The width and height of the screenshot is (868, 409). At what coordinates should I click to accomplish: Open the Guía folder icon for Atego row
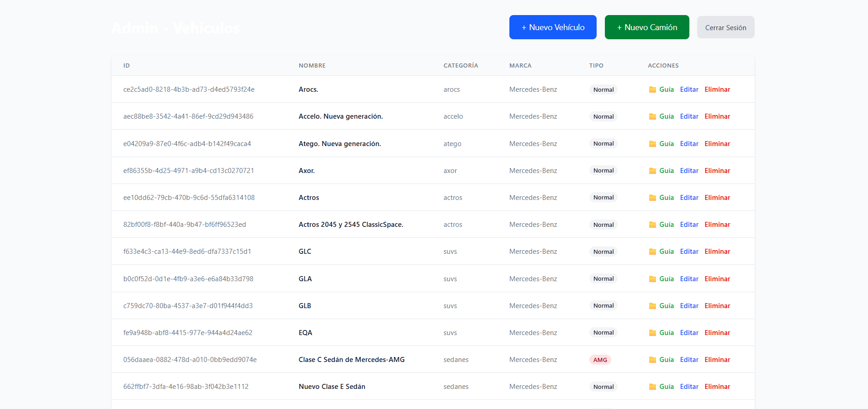652,144
